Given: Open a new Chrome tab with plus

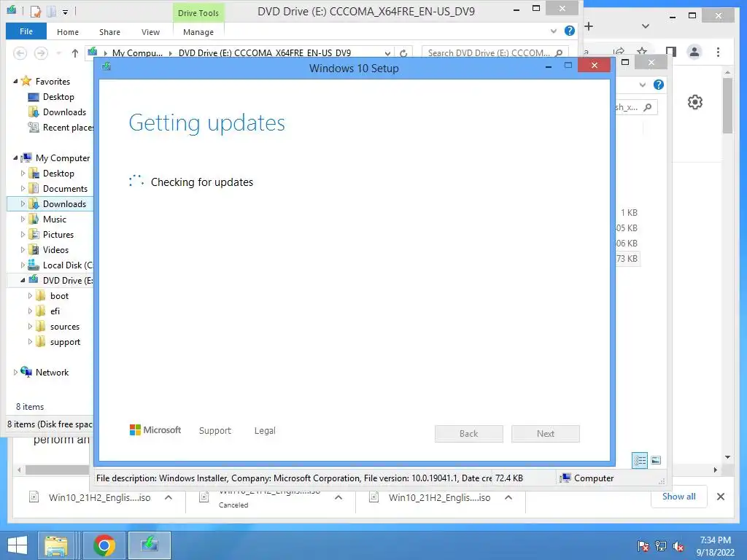Looking at the screenshot, I should (x=589, y=26).
